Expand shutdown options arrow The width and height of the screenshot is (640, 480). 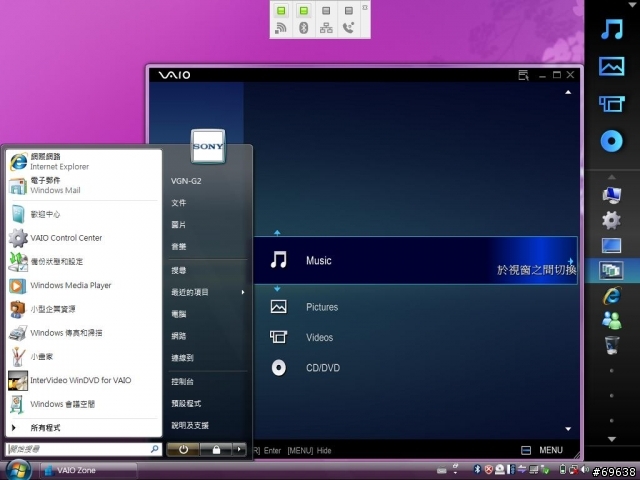[239, 449]
